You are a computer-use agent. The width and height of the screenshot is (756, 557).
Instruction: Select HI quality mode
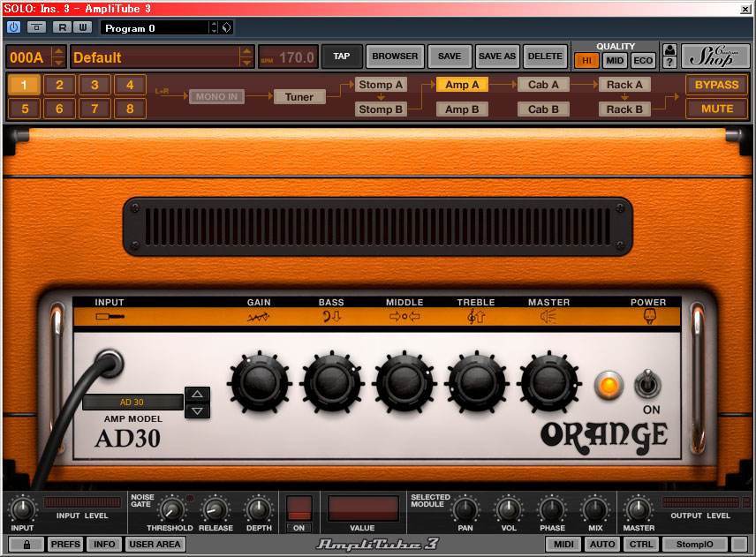point(586,61)
